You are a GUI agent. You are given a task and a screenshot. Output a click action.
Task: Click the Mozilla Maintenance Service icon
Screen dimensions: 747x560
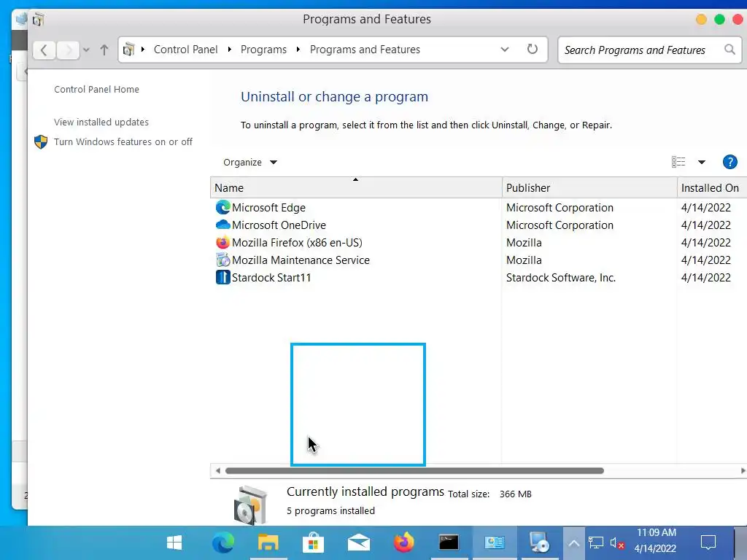tap(222, 260)
